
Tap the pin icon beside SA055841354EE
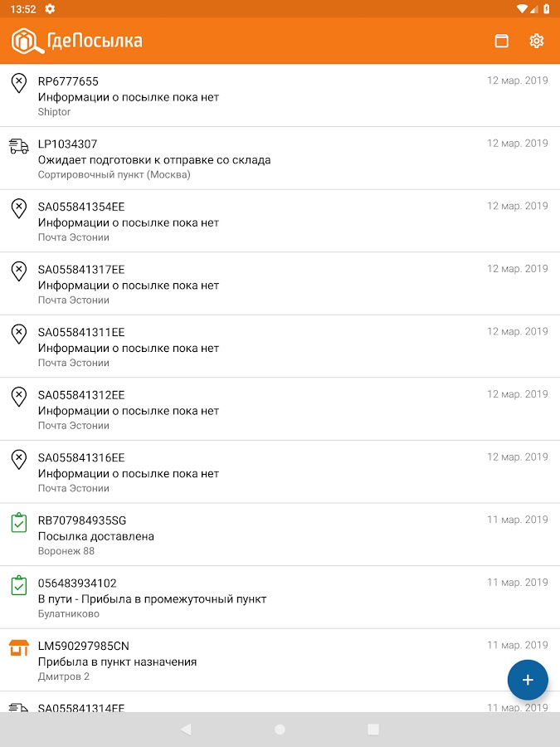(x=18, y=208)
